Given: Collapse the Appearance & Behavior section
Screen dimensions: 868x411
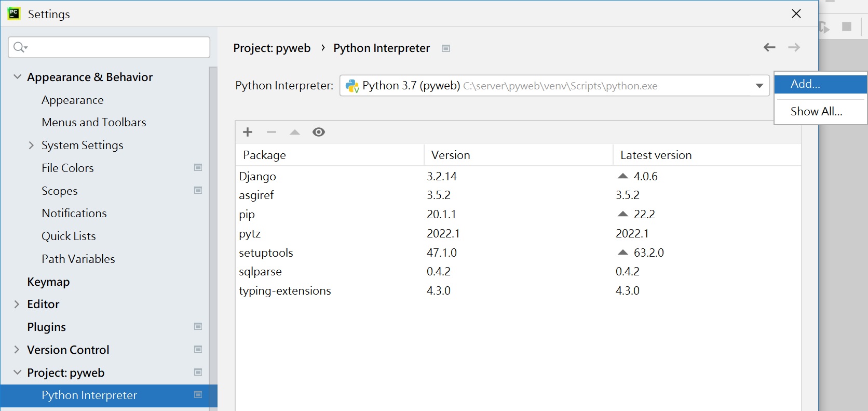Looking at the screenshot, I should [17, 77].
